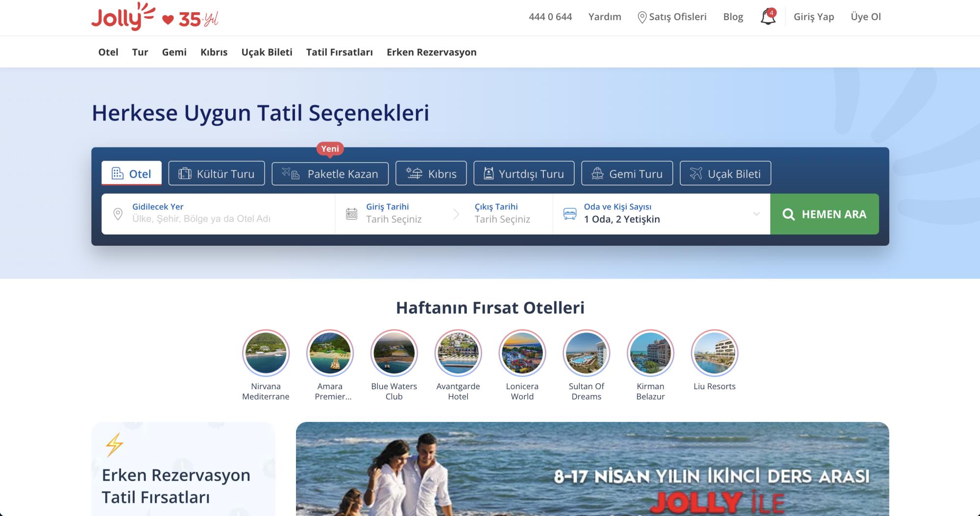Switch to the Gemi Turu tab
This screenshot has height=516, width=980.
(627, 173)
